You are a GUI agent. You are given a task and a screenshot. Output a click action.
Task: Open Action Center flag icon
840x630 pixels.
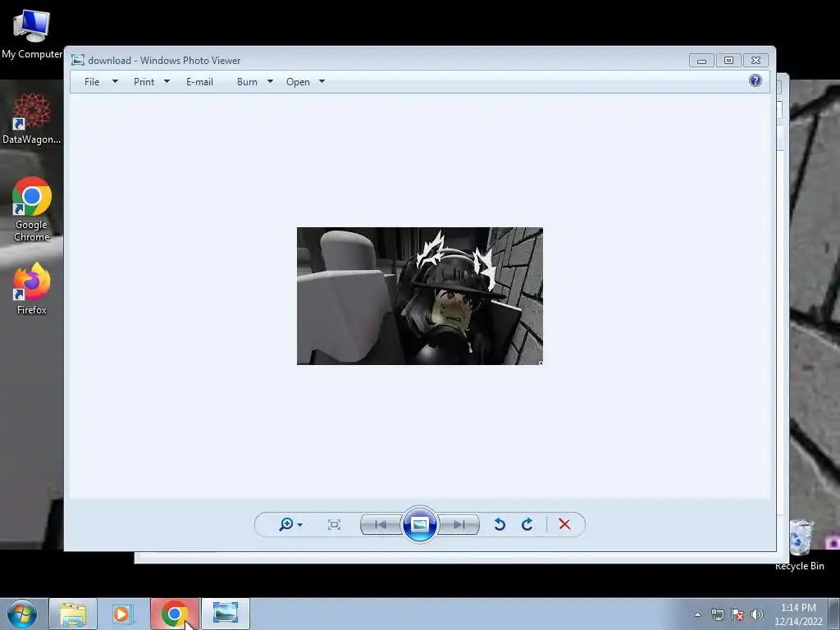tap(737, 614)
